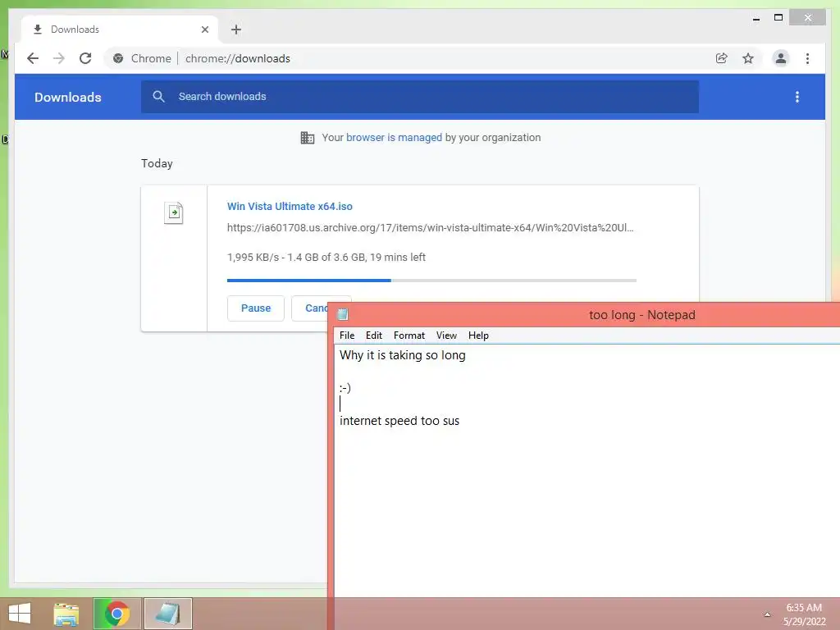Focus the Search downloads field
The width and height of the screenshot is (840, 630).
click(x=420, y=97)
